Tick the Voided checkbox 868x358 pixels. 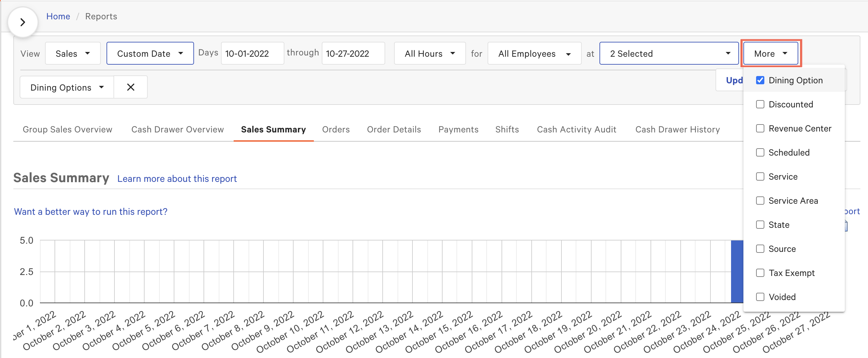pyautogui.click(x=760, y=297)
